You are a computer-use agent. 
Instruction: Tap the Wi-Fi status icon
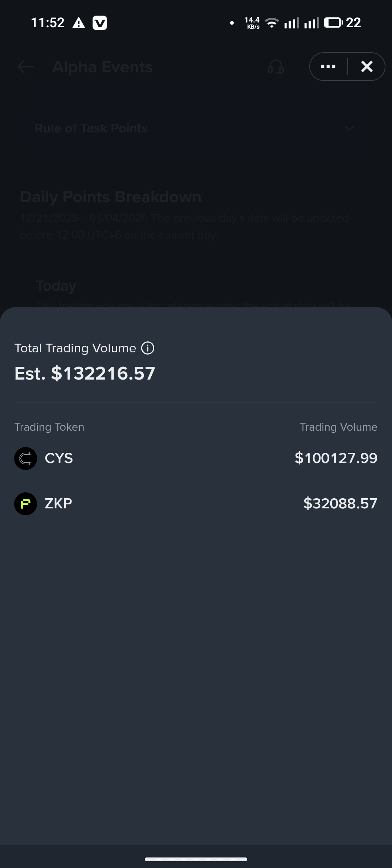tap(272, 23)
